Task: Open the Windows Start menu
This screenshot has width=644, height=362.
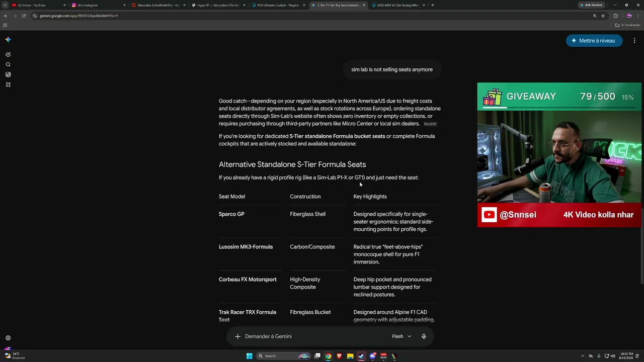Action: (x=249, y=356)
